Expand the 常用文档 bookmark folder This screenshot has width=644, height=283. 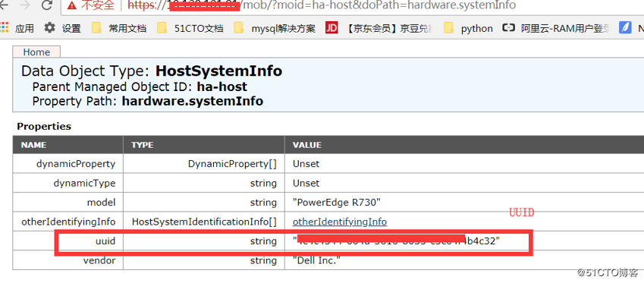click(119, 28)
